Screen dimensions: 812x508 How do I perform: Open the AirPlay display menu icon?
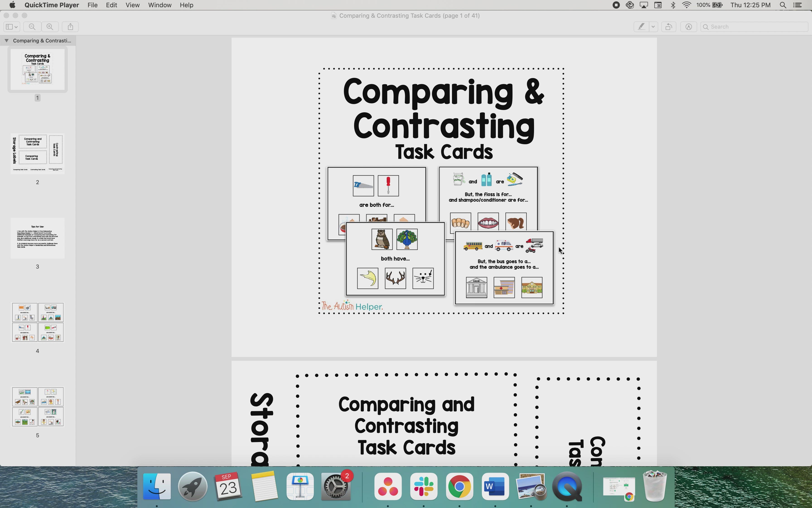(644, 5)
